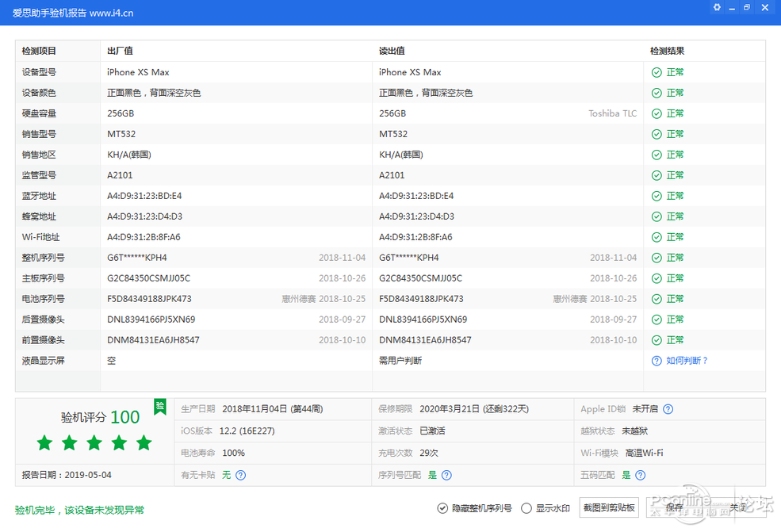Click green check icon in Wi-Fi地址 row

pos(657,237)
